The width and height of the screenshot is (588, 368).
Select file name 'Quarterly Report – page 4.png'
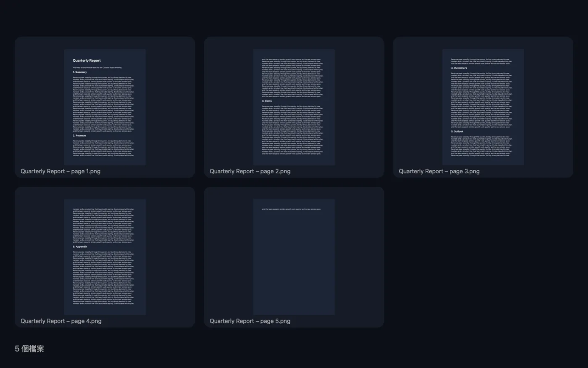(x=61, y=321)
